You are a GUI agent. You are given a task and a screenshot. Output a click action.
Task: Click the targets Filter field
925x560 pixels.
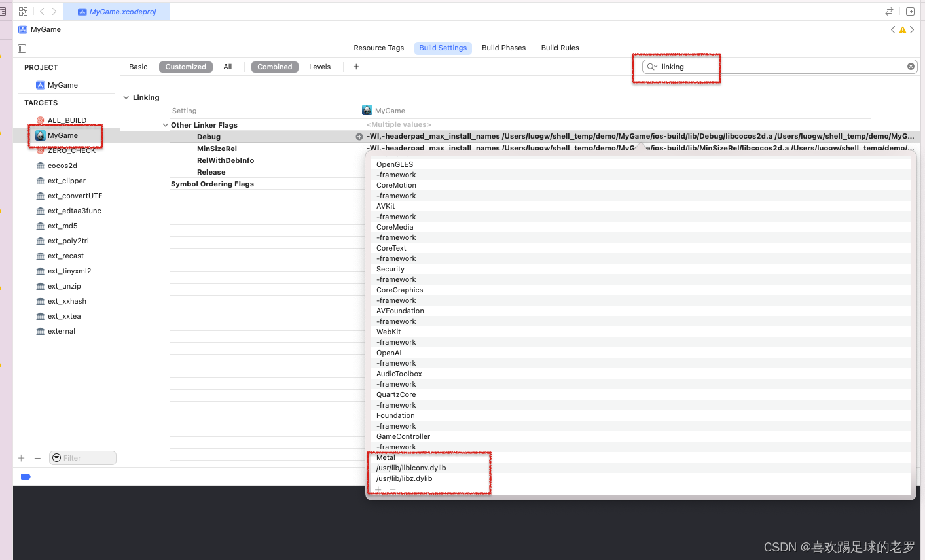pos(82,458)
